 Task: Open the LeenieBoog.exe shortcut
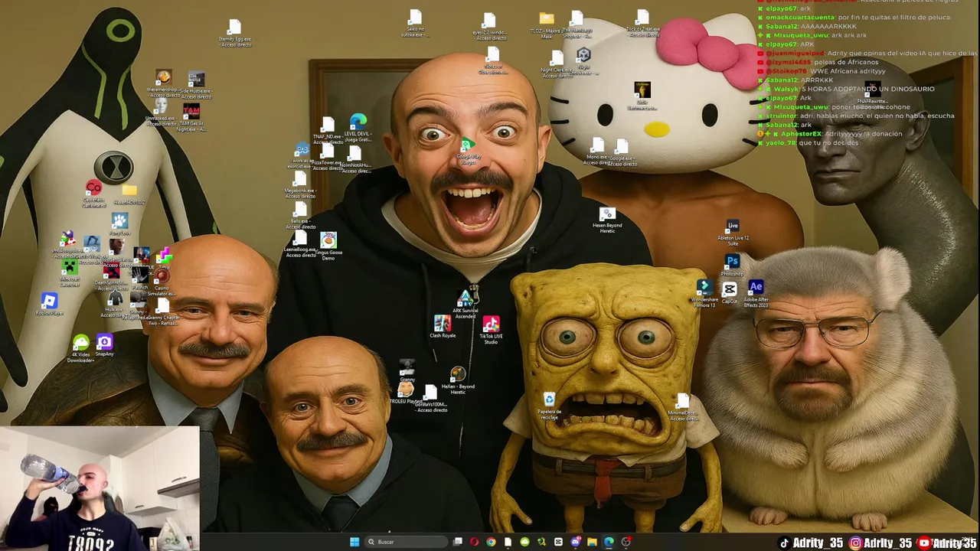click(x=300, y=239)
